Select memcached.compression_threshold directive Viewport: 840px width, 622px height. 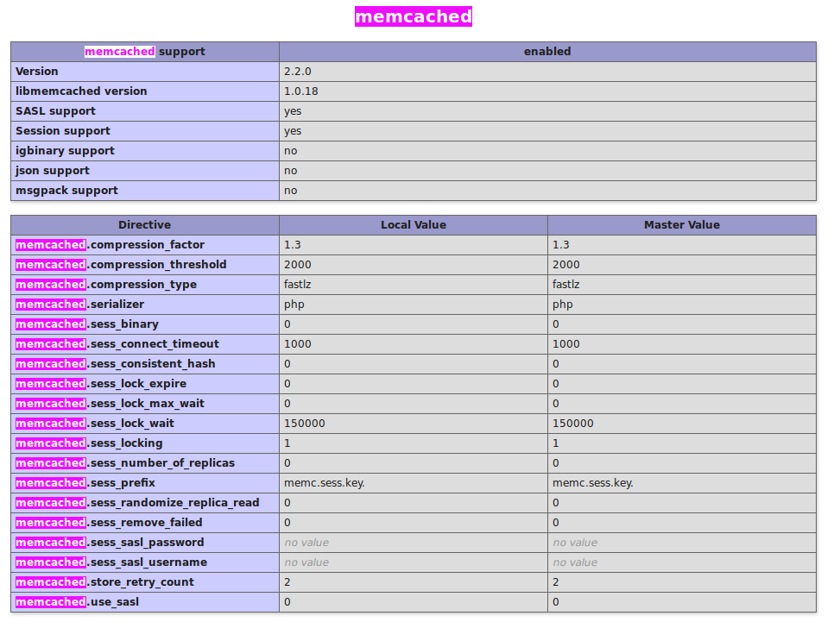coord(121,265)
